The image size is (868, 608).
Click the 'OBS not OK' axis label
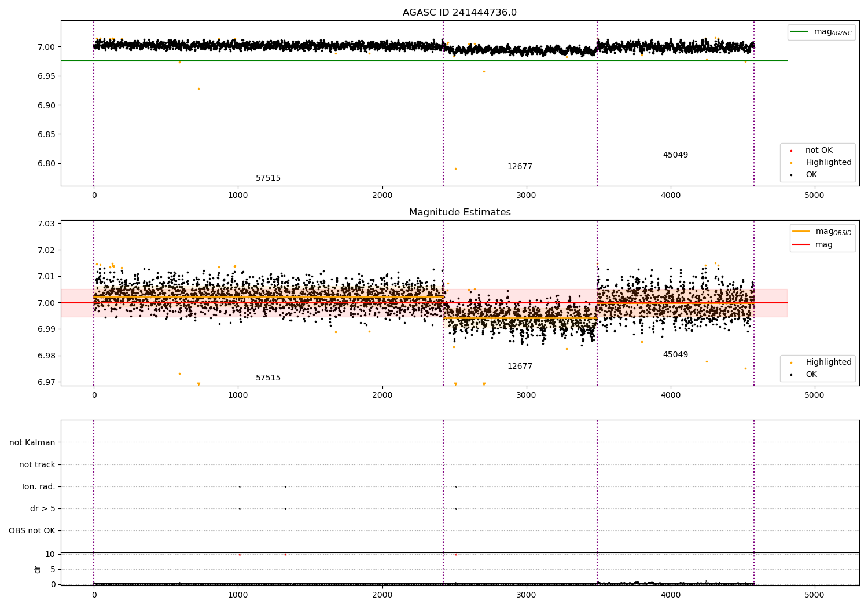(32, 531)
